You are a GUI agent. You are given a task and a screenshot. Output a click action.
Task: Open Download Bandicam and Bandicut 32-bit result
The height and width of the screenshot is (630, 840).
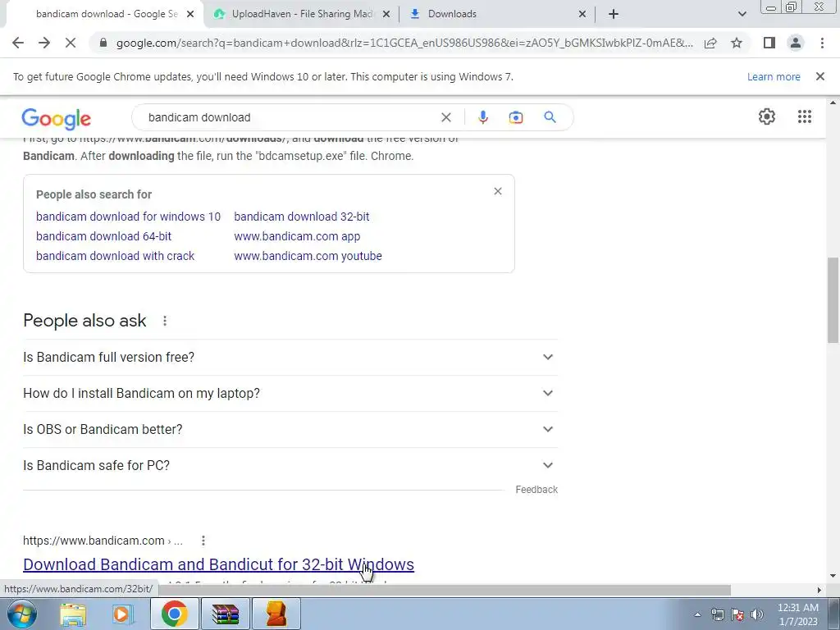(x=218, y=564)
